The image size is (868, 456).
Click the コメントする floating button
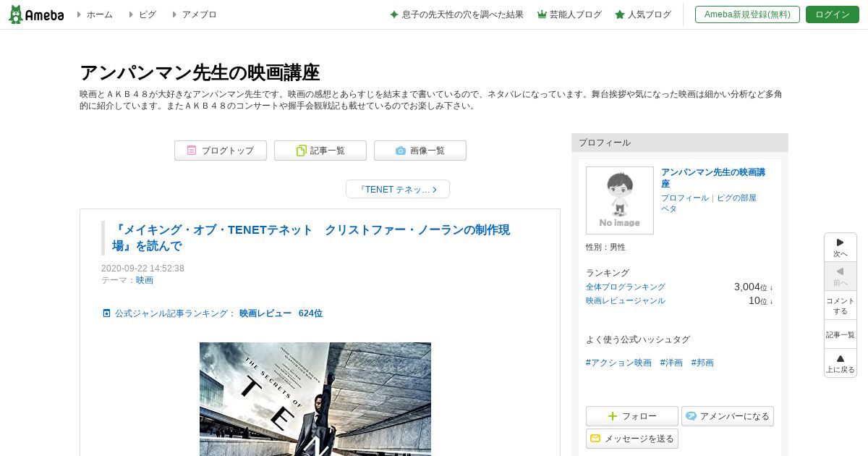click(841, 305)
